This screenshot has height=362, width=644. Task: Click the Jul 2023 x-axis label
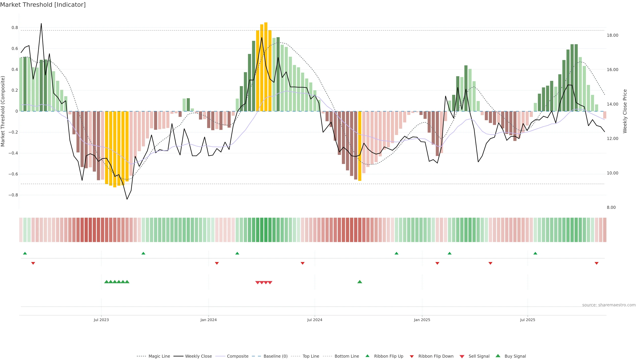tap(101, 320)
